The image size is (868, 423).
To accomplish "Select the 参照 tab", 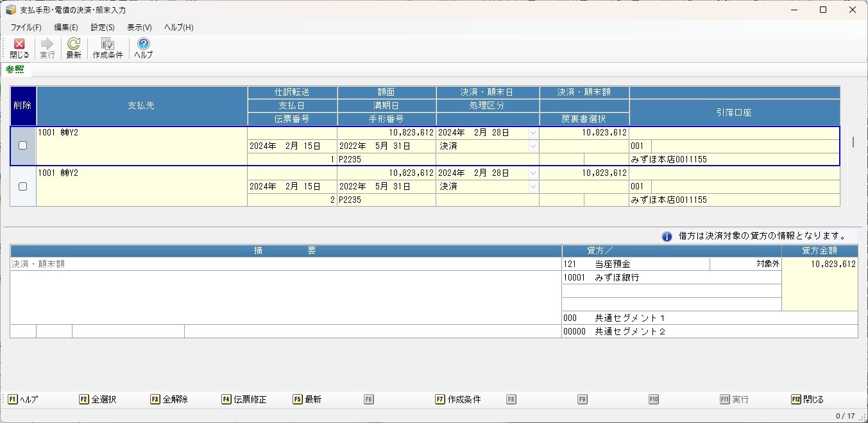I will (15, 69).
